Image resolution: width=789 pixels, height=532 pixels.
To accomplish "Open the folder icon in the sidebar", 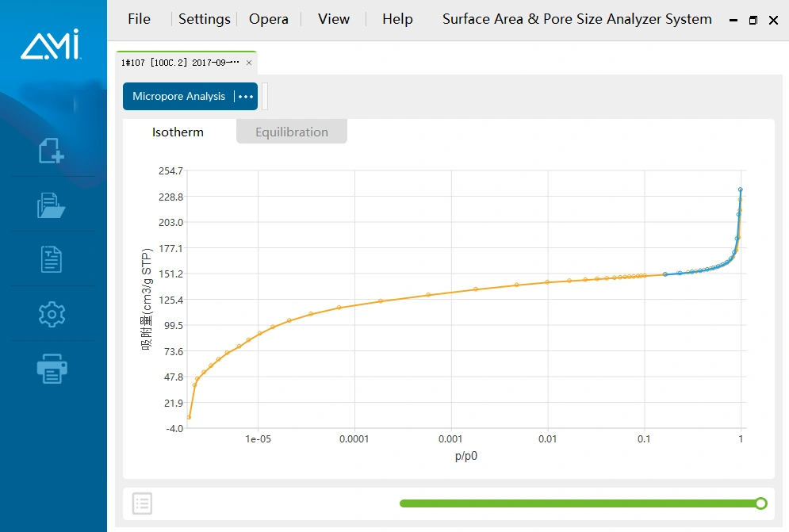I will [52, 205].
